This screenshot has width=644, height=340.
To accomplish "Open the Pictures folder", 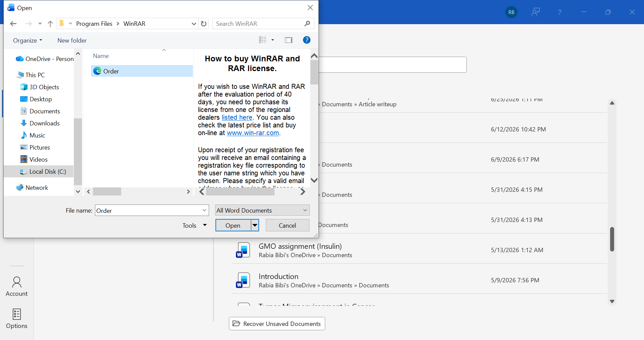I will (x=35, y=147).
